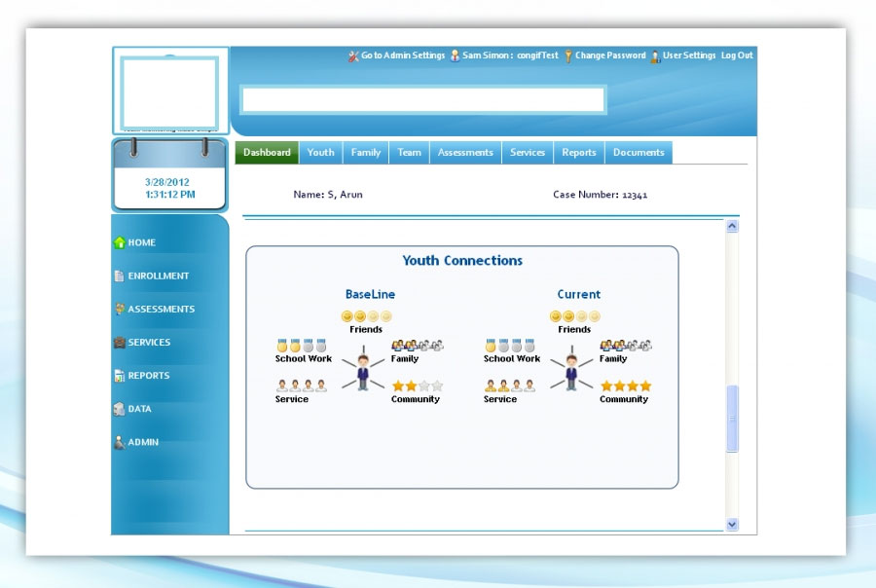Viewport: 876px width, 588px height.
Task: Select ASSESSMENTS in the sidebar menu
Action: (162, 310)
